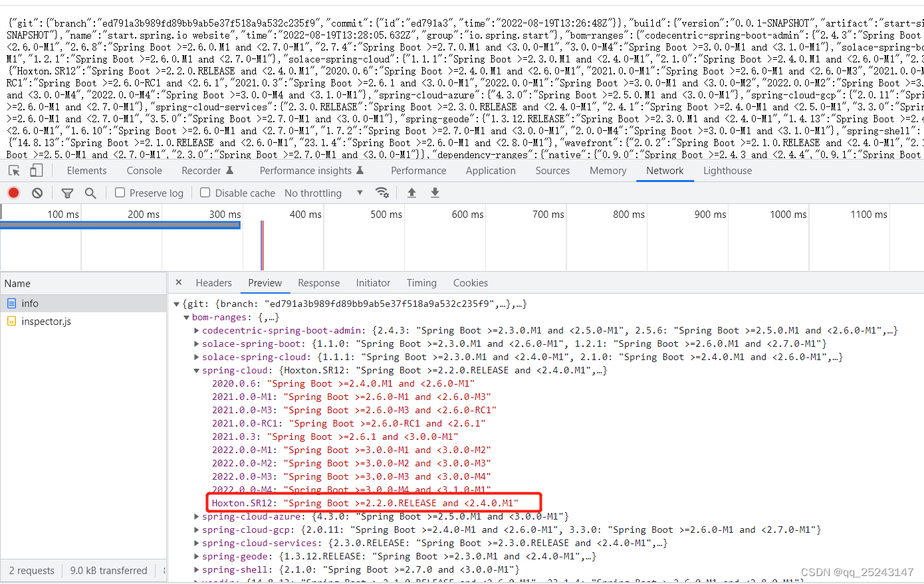Switch to the Console panel
The image size is (924, 584).
click(x=144, y=171)
